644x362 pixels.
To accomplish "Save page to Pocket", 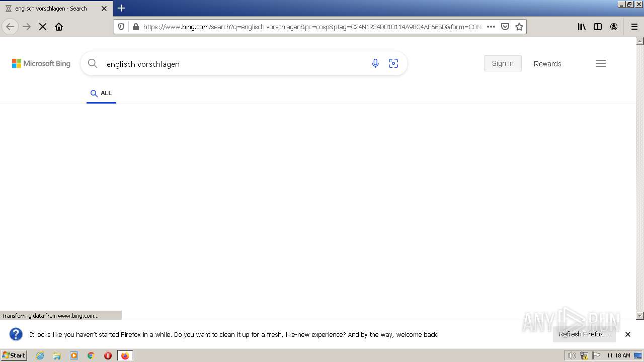I will coord(505,27).
